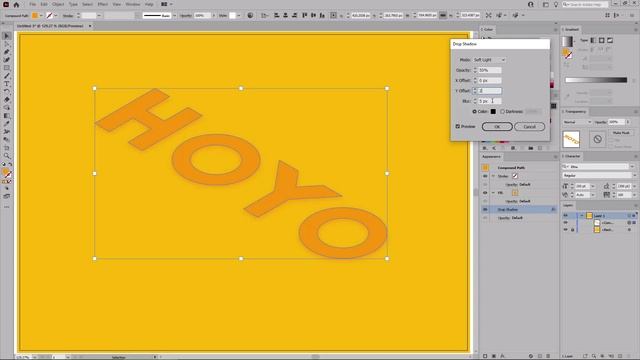640x360 pixels.
Task: Open the Mode dropdown showing Soft Light
Action: (x=489, y=60)
